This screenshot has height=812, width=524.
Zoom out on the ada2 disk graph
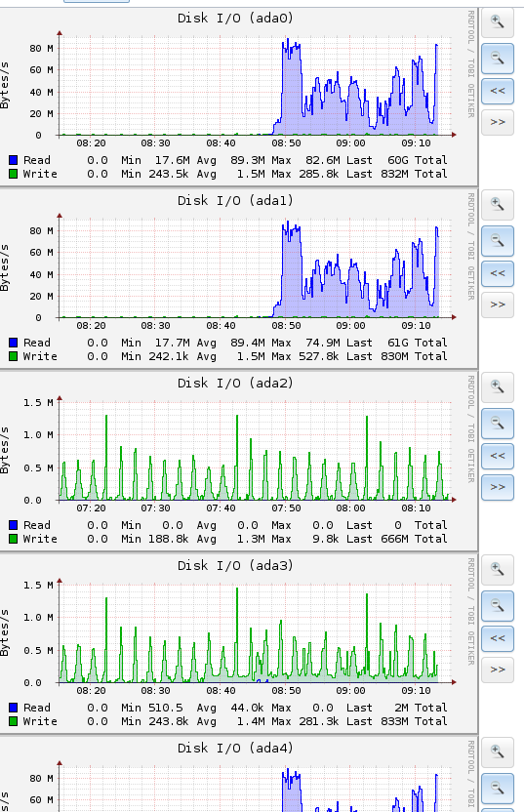[x=498, y=424]
